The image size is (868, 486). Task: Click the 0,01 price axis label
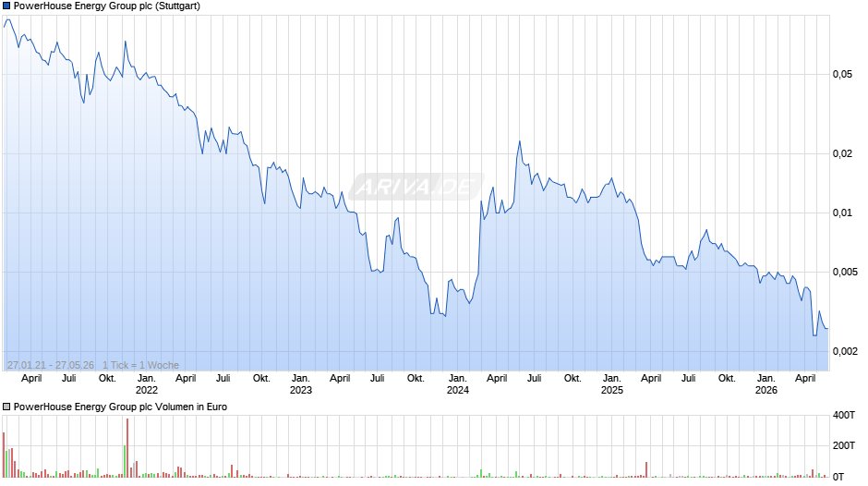(842, 213)
